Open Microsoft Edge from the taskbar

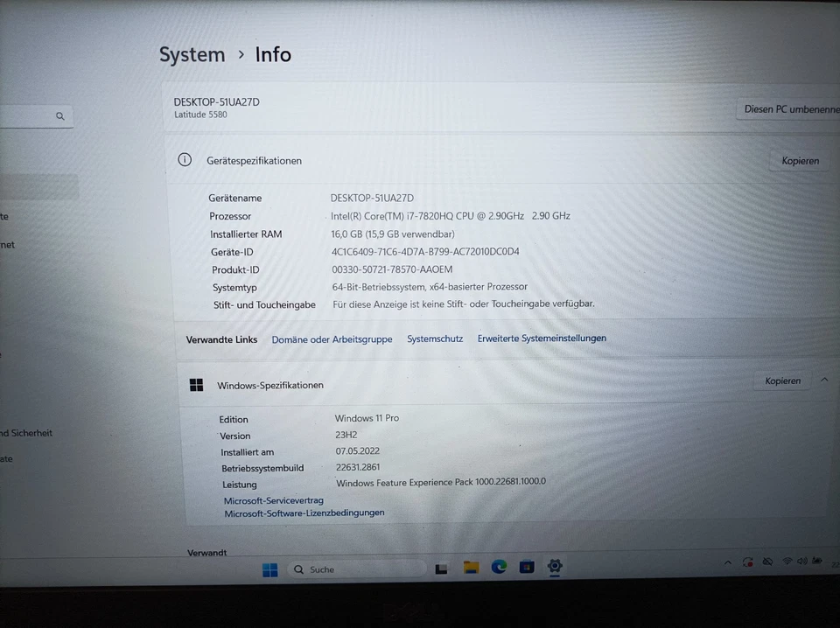tap(499, 568)
